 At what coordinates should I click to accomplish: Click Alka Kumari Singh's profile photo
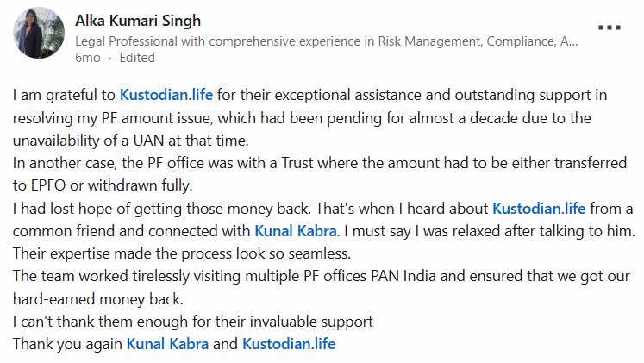click(39, 34)
